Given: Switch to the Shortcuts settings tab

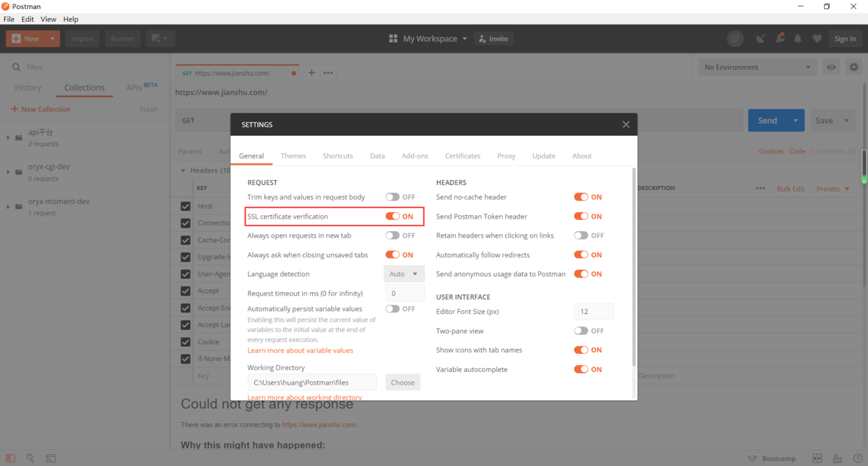Looking at the screenshot, I should (338, 156).
